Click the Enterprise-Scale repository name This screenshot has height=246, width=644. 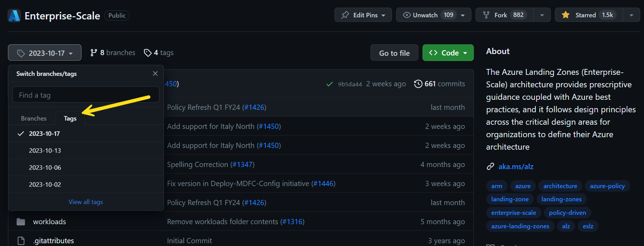point(62,16)
